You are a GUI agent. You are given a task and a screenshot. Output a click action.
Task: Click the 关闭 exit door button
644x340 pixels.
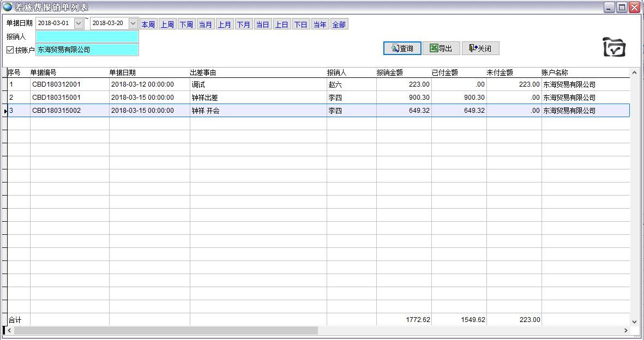(480, 48)
